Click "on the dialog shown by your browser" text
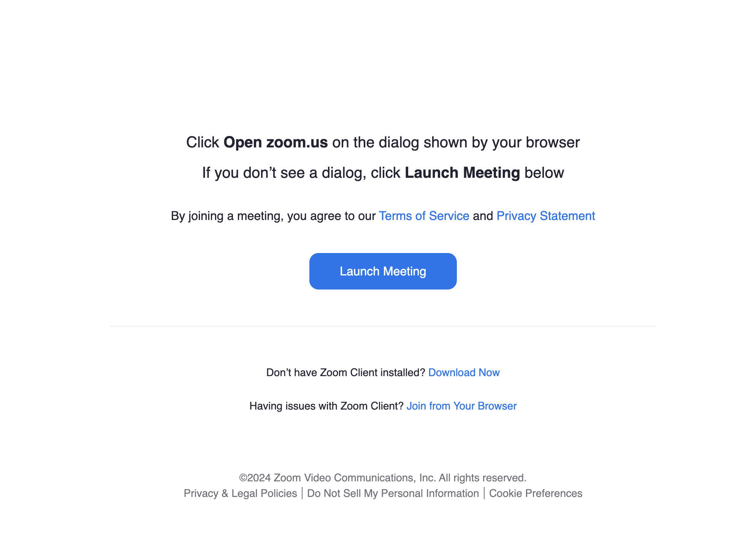 (456, 142)
